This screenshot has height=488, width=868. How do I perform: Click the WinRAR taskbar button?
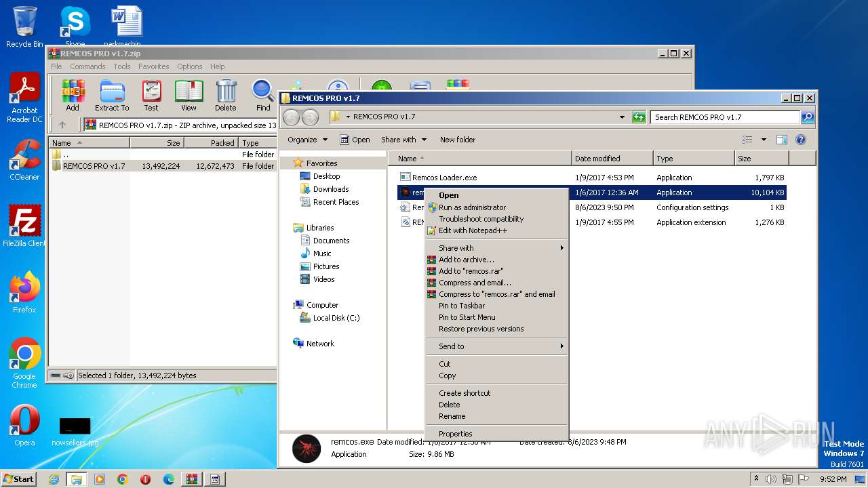(192, 479)
